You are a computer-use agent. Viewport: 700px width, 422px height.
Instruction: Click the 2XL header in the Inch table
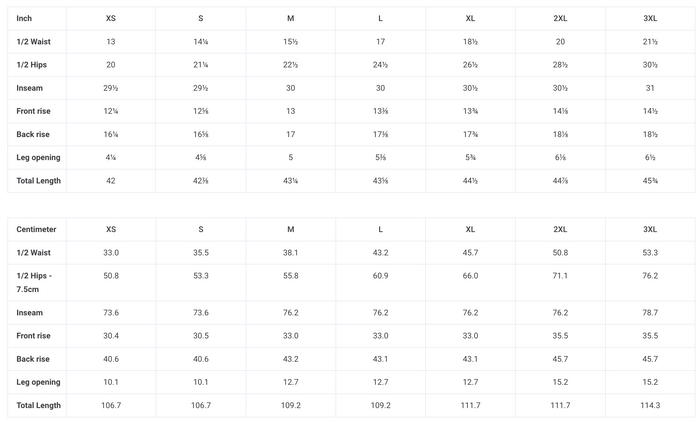tap(560, 19)
